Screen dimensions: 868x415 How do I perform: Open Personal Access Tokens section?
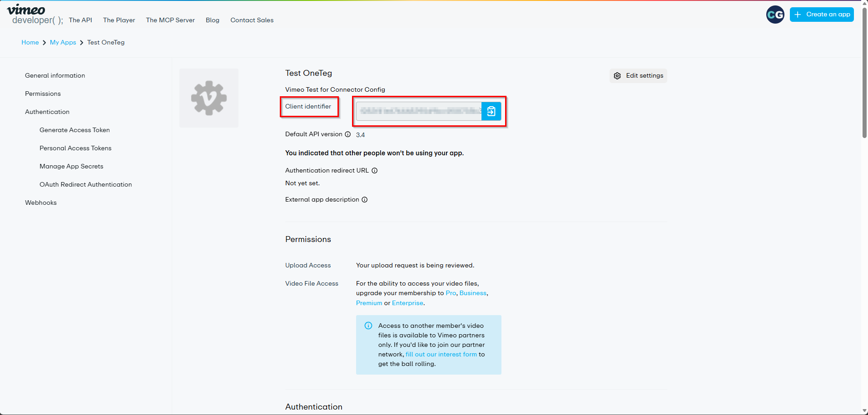[x=75, y=148]
